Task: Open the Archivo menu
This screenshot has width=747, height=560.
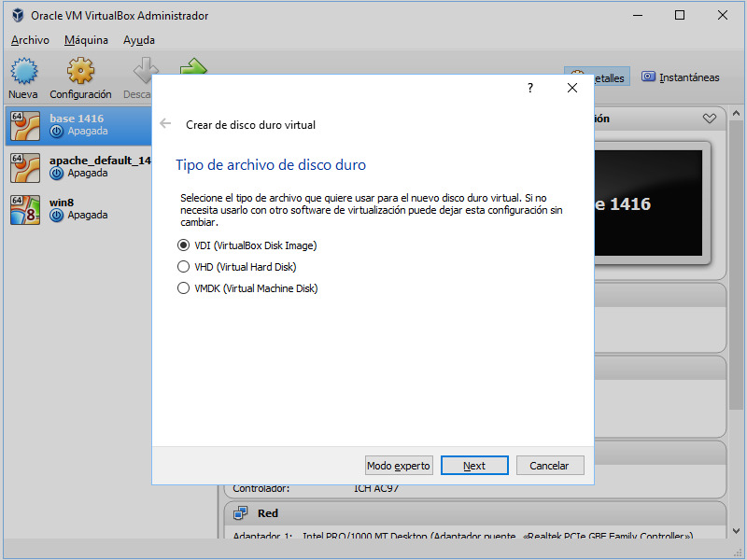Action: (x=30, y=40)
